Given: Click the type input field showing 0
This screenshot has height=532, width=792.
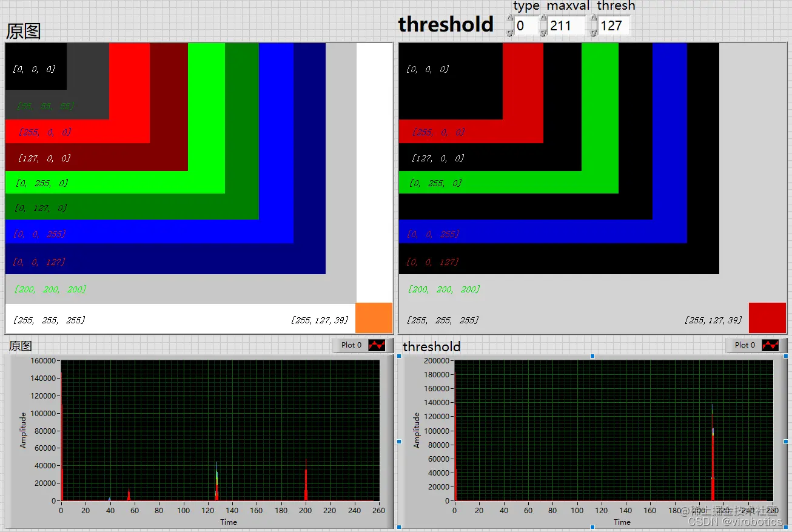Looking at the screenshot, I should point(526,25).
